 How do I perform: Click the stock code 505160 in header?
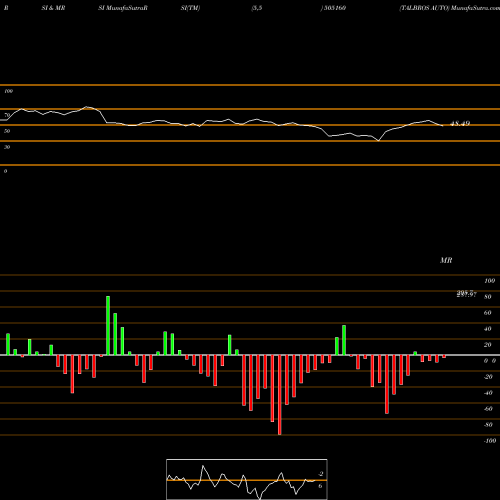(x=334, y=8)
